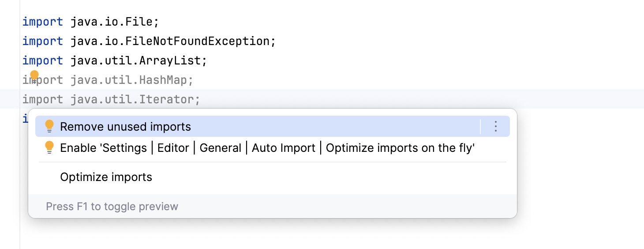Open the three-dot more options submenu
644x249 pixels.
(x=495, y=127)
